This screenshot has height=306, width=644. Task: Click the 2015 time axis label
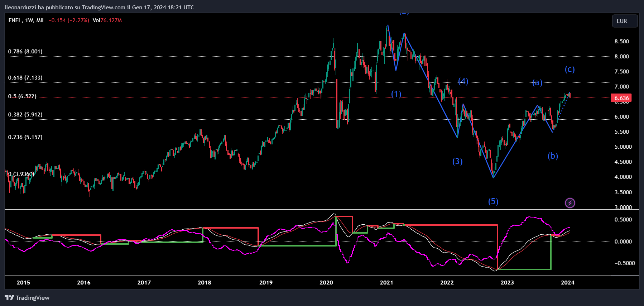click(24, 282)
